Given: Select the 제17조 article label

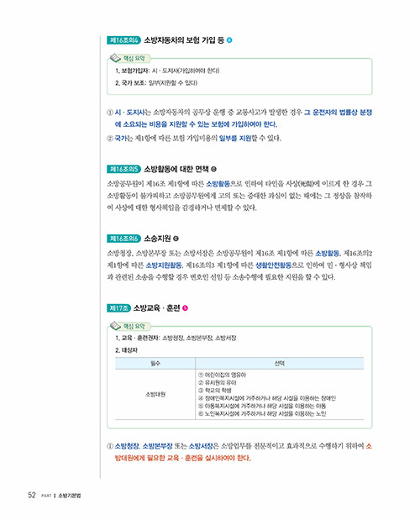Looking at the screenshot, I should pos(118,308).
